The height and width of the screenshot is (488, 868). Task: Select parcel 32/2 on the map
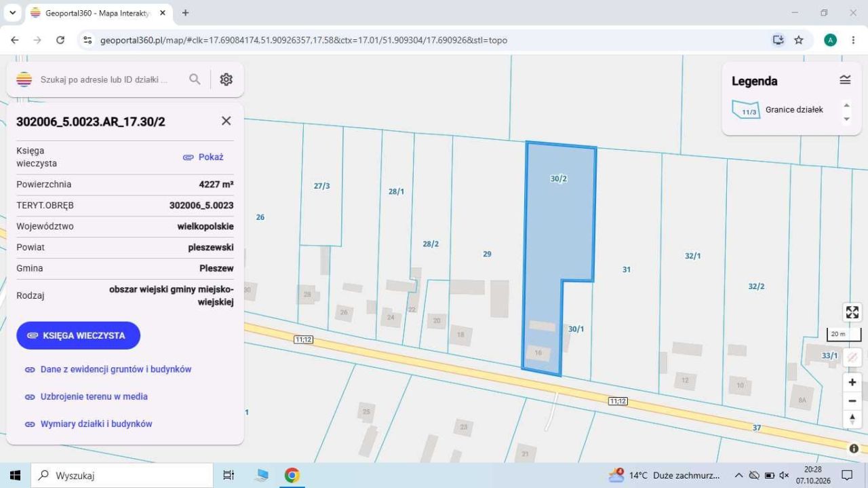click(x=756, y=286)
